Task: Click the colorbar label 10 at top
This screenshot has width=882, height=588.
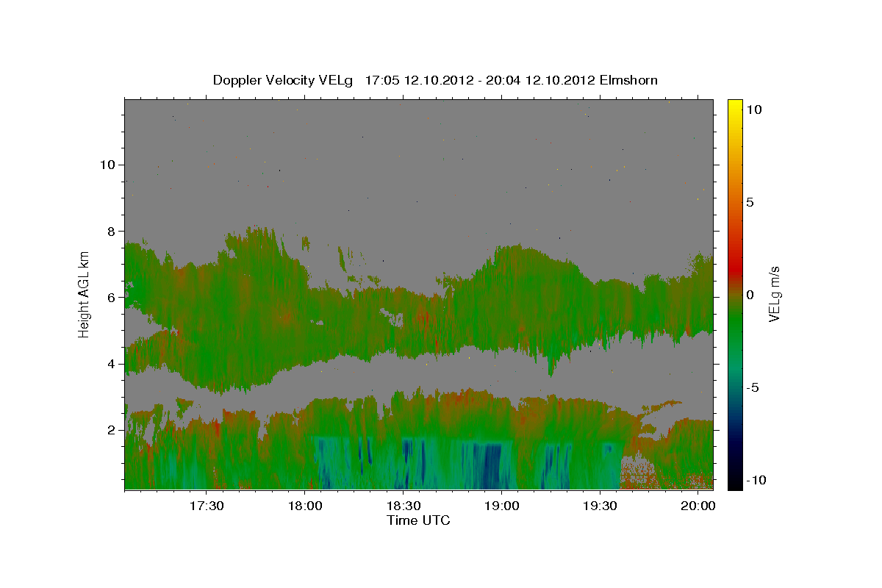Action: click(x=754, y=109)
